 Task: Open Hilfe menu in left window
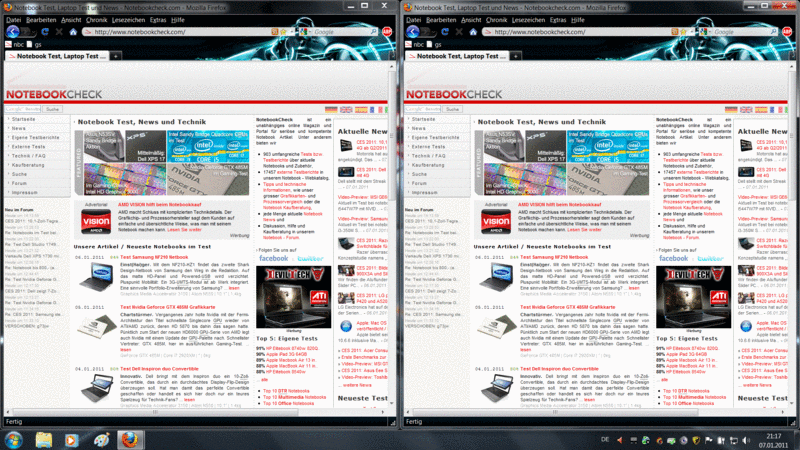coord(178,20)
